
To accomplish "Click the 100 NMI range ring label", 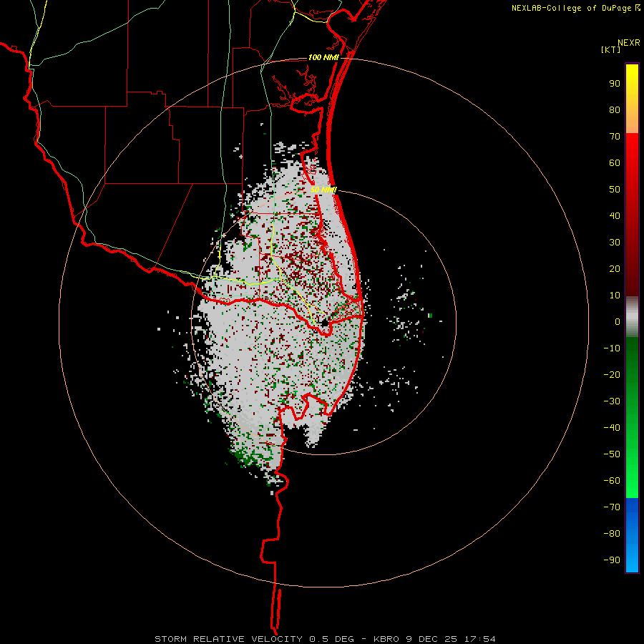I will coord(323,57).
